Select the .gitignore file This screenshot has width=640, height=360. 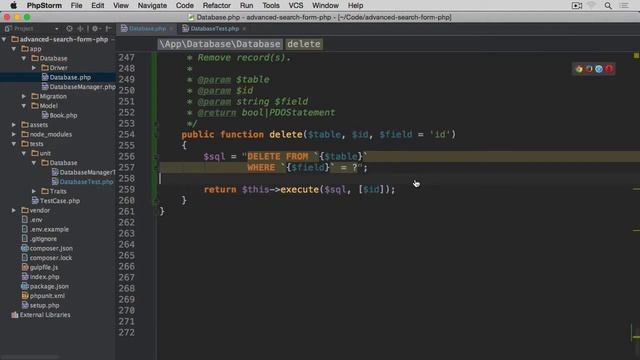(43, 239)
